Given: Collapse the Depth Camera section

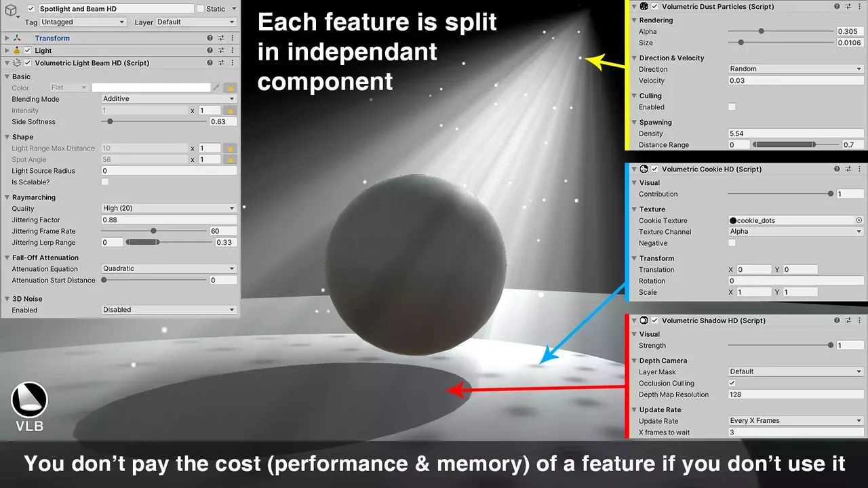Looking at the screenshot, I should coord(634,361).
